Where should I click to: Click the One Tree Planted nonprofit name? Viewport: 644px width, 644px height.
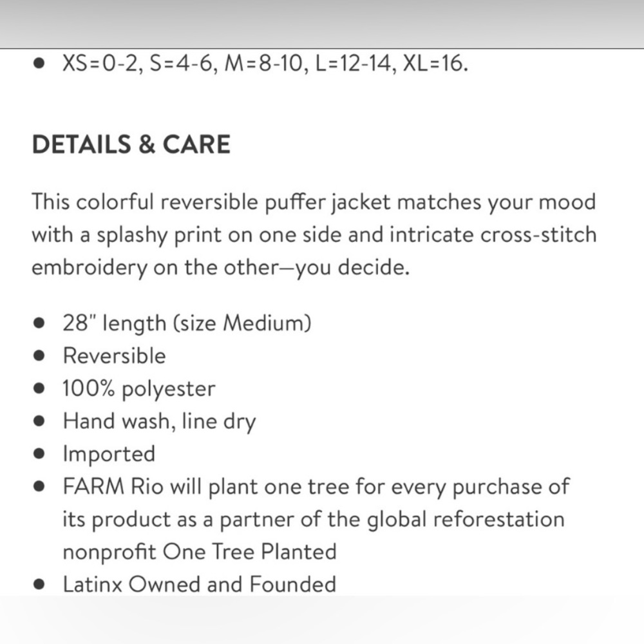tap(250, 552)
